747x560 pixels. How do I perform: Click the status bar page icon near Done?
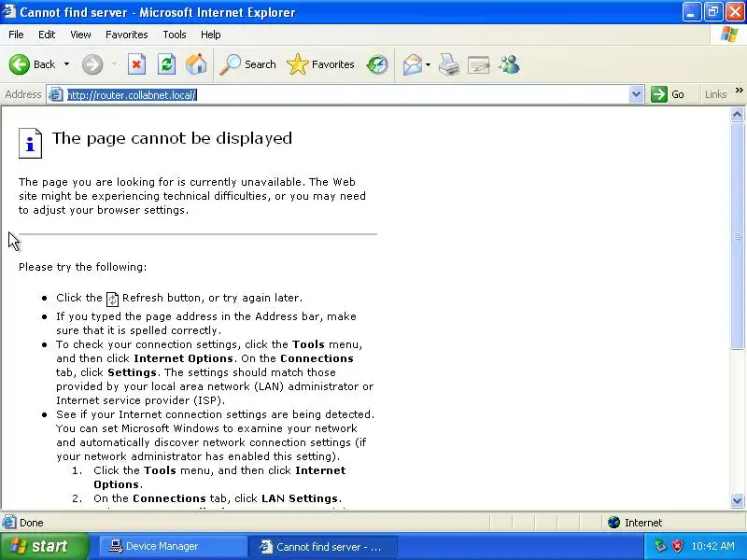9,523
